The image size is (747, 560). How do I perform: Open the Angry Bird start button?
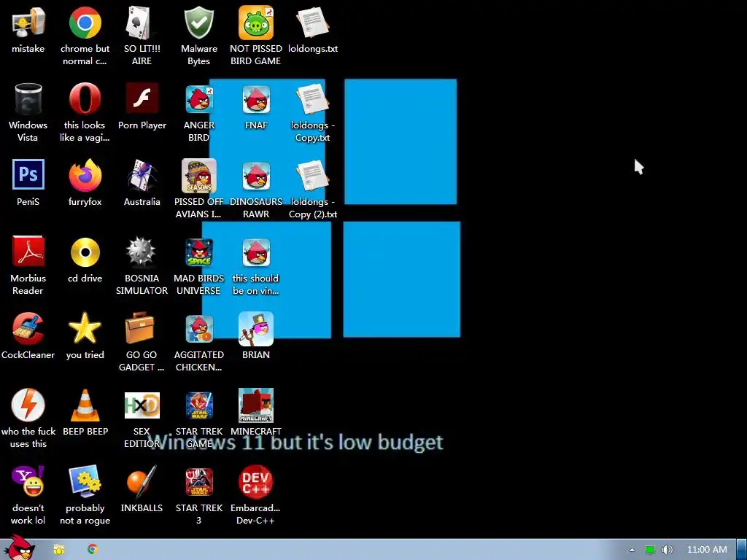tap(21, 548)
